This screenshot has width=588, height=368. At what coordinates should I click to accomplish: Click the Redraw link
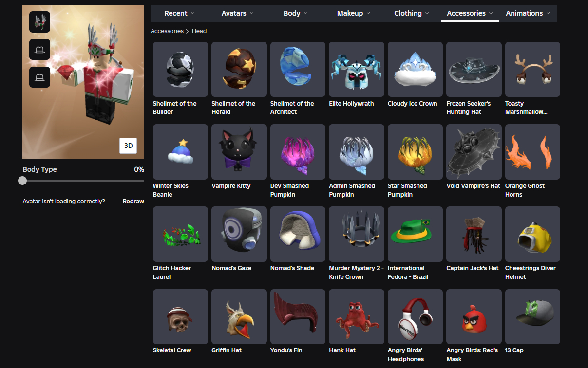pyautogui.click(x=133, y=201)
